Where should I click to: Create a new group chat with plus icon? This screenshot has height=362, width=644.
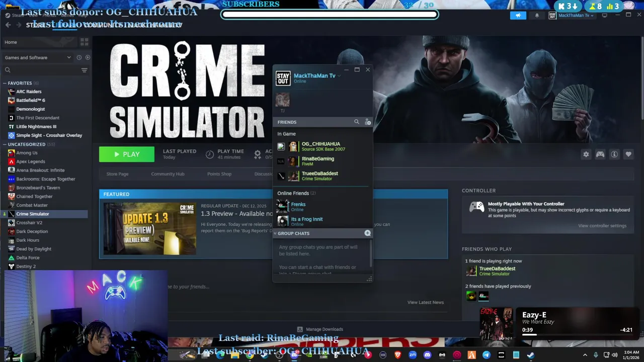[x=367, y=233]
